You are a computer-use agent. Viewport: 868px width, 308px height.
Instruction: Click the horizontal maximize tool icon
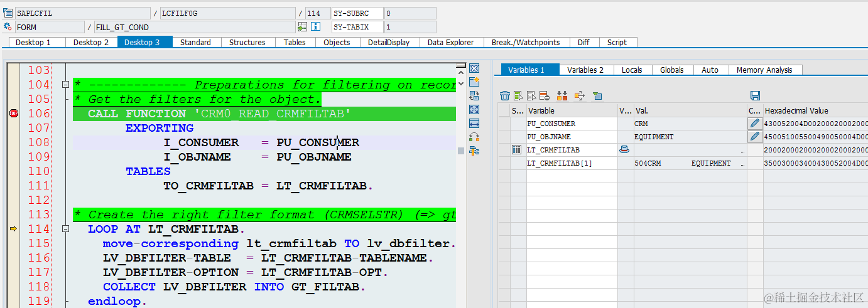tap(474, 123)
